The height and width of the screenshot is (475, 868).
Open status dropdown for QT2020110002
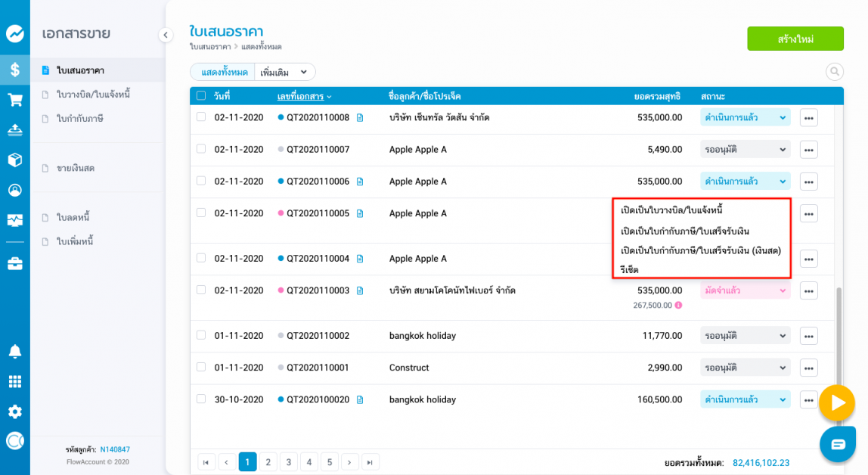coord(745,336)
